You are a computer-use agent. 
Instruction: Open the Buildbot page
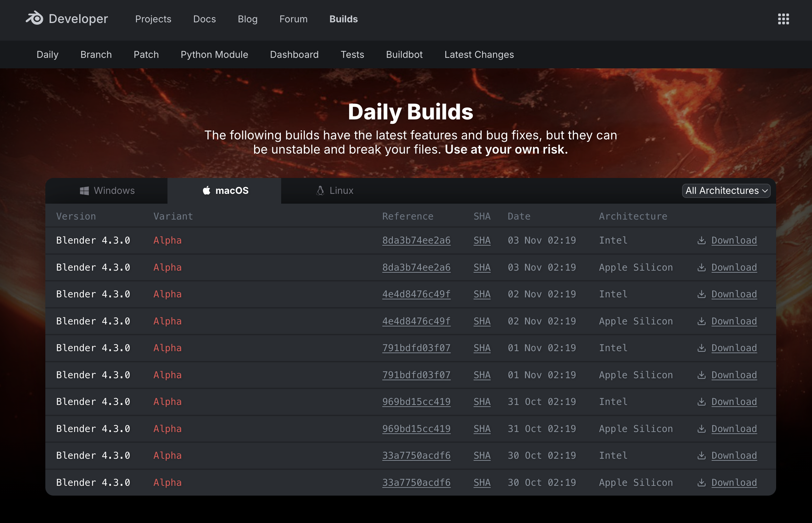404,55
